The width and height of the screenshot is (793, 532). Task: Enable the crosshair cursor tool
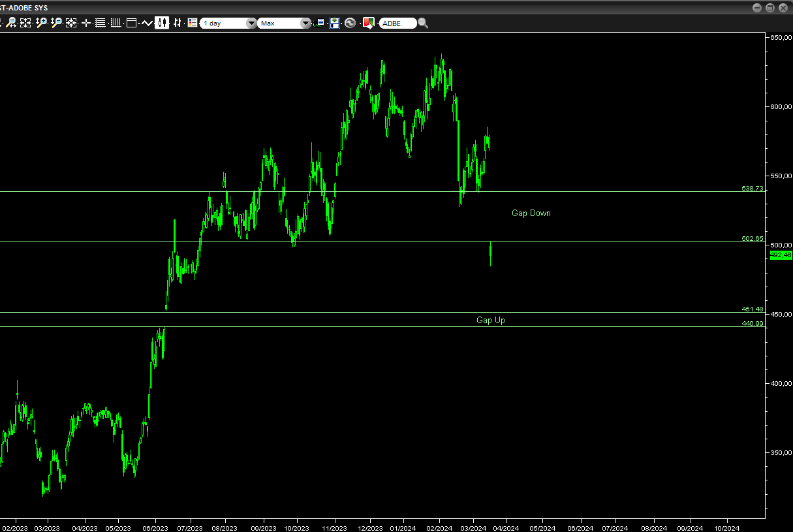click(x=86, y=23)
